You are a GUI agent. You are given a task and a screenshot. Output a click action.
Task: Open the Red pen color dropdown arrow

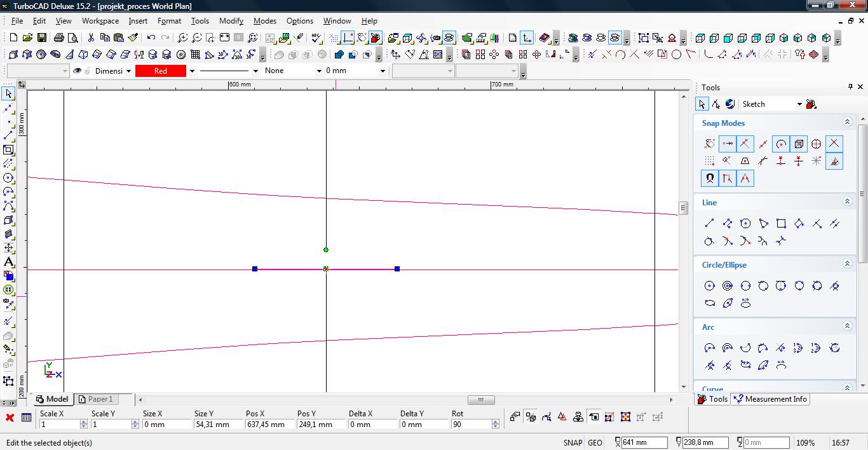(192, 71)
